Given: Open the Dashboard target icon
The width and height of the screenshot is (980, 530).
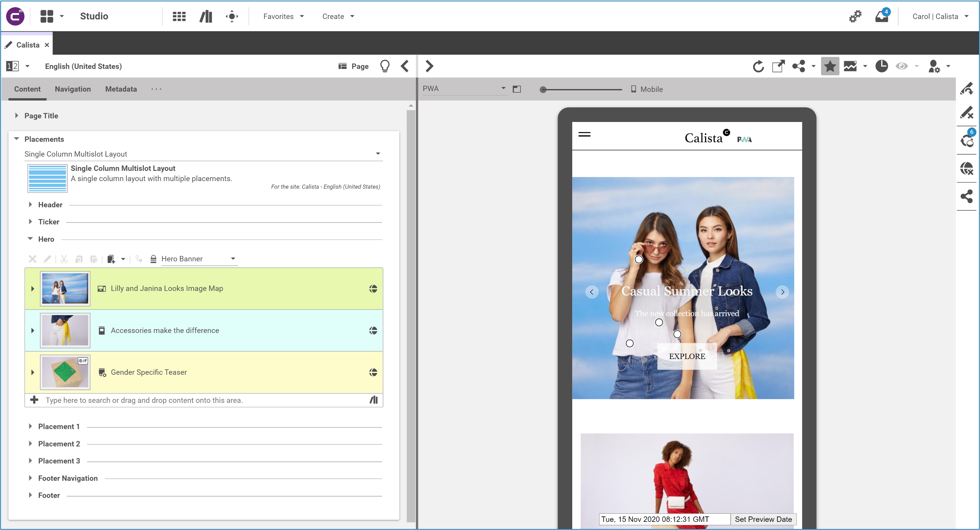Looking at the screenshot, I should point(232,16).
